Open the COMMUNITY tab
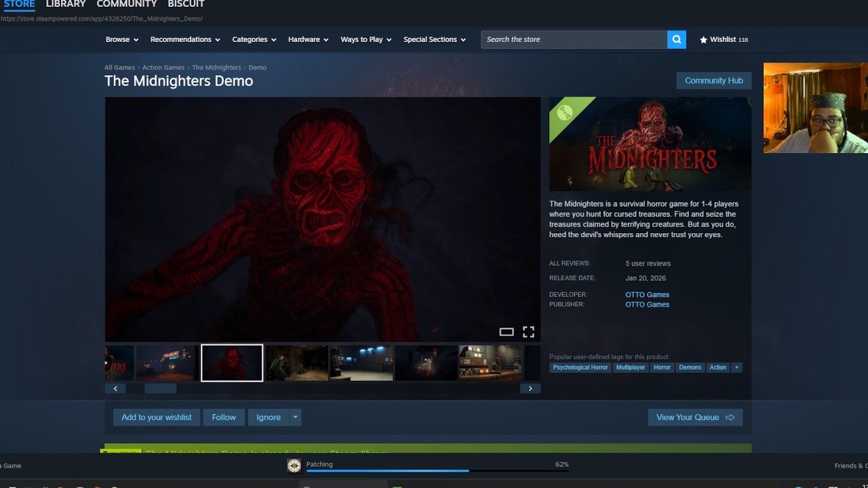868x488 pixels. point(127,4)
